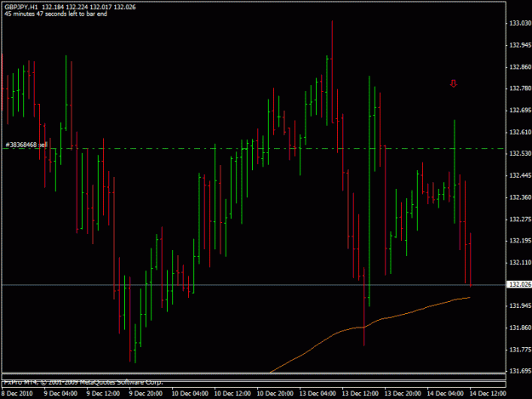Click the 9 Dec 12:00 time axis label
Screen dimensions: 532x399
point(103,394)
